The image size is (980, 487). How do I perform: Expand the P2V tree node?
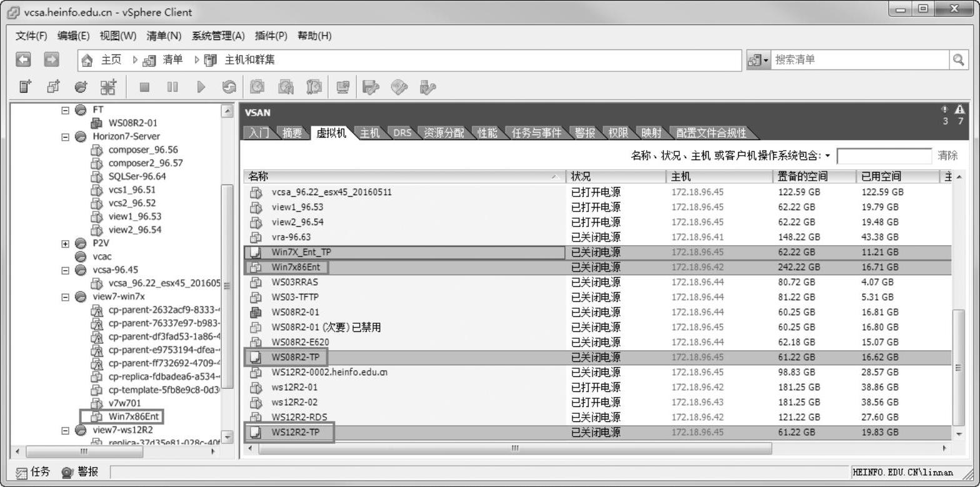(66, 244)
